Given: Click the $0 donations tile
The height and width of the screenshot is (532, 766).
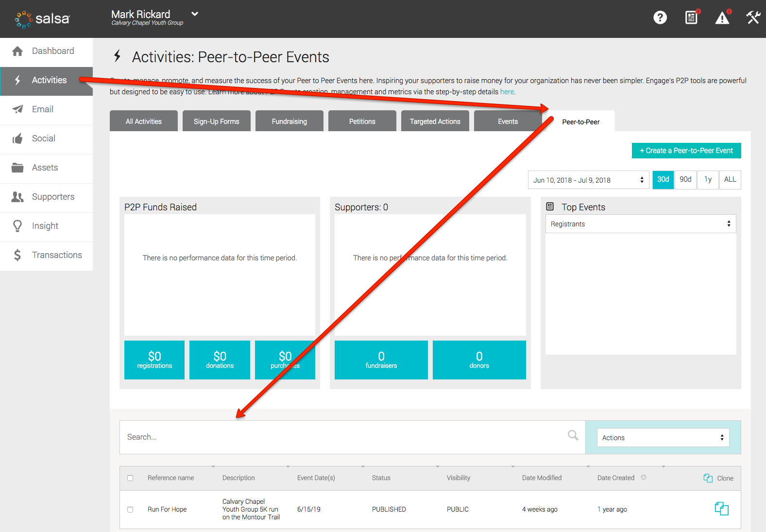Looking at the screenshot, I should coord(220,360).
